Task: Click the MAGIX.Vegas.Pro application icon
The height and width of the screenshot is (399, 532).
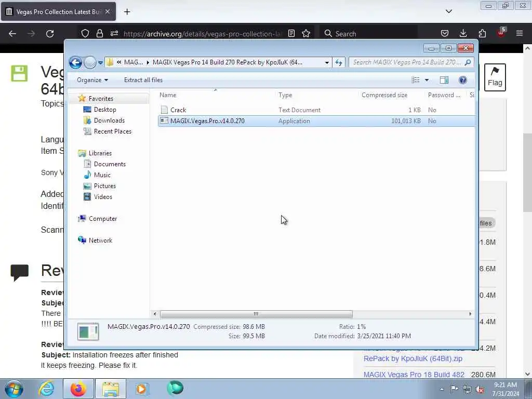Action: (164, 121)
